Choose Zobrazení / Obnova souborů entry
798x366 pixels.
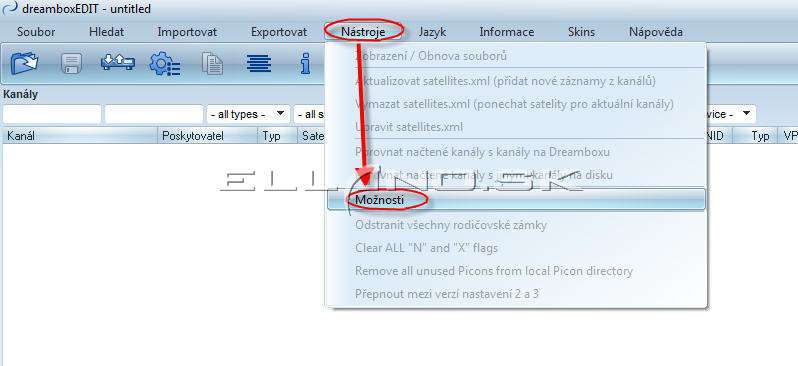(x=516, y=56)
